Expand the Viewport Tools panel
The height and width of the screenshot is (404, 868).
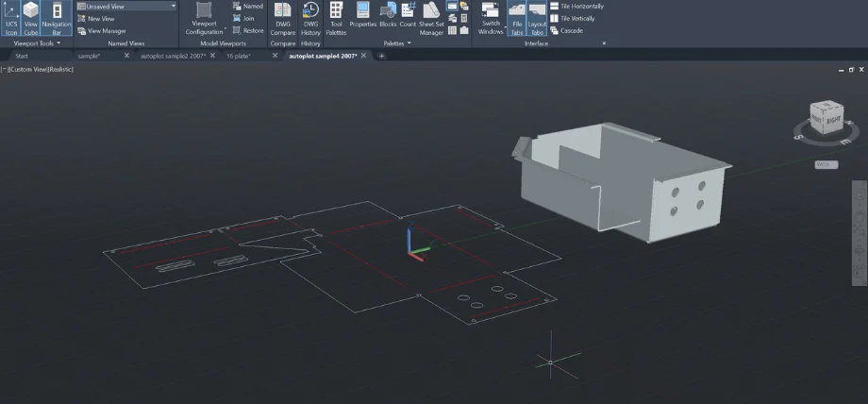coord(37,43)
